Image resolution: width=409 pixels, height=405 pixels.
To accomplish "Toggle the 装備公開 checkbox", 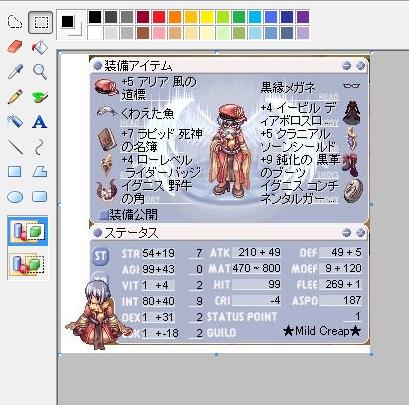I will [104, 215].
